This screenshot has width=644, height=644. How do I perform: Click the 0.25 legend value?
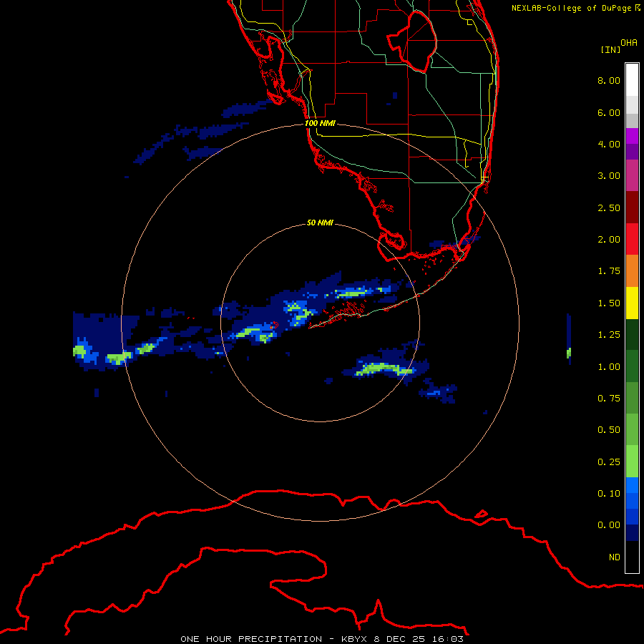point(609,462)
